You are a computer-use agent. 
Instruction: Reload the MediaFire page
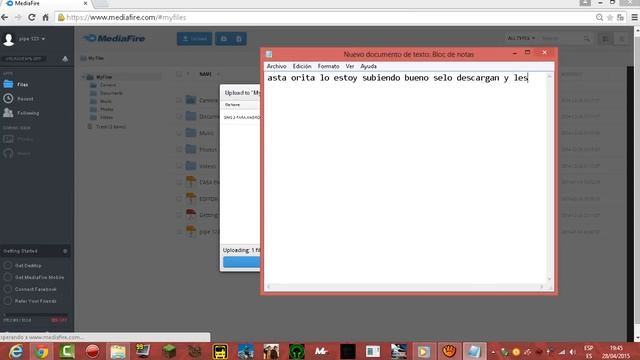pos(31,18)
